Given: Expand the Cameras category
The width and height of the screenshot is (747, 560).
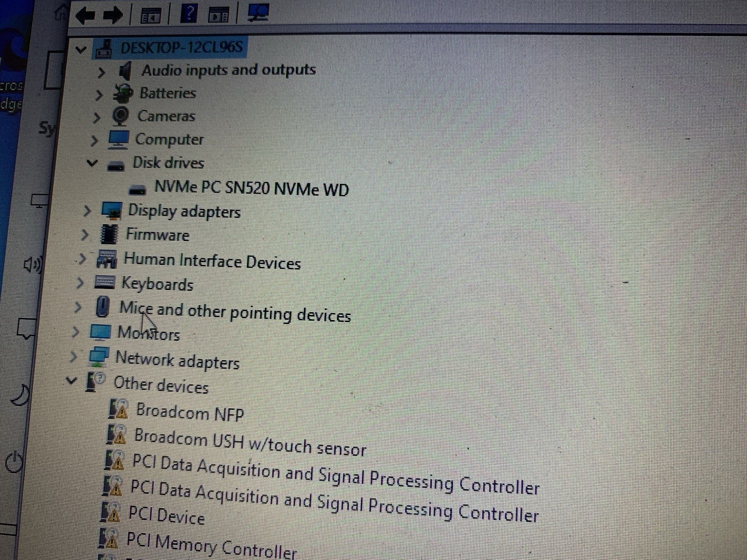Looking at the screenshot, I should [96, 118].
